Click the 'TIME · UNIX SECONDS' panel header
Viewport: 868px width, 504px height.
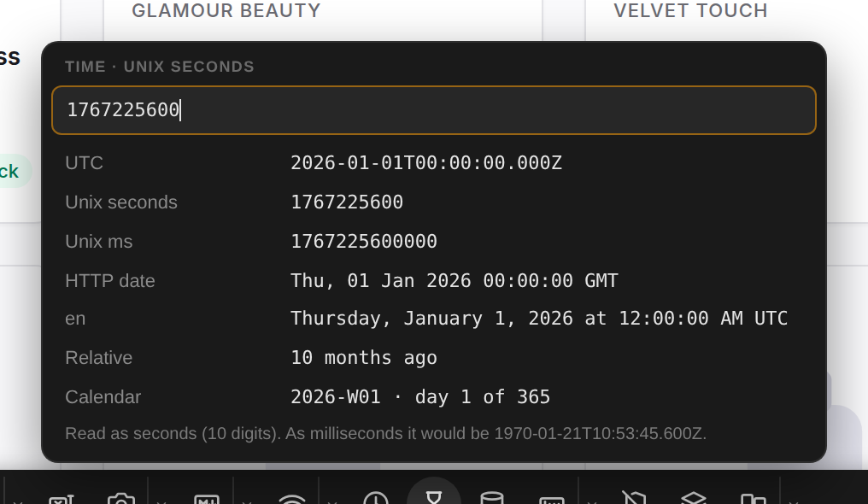click(x=160, y=67)
